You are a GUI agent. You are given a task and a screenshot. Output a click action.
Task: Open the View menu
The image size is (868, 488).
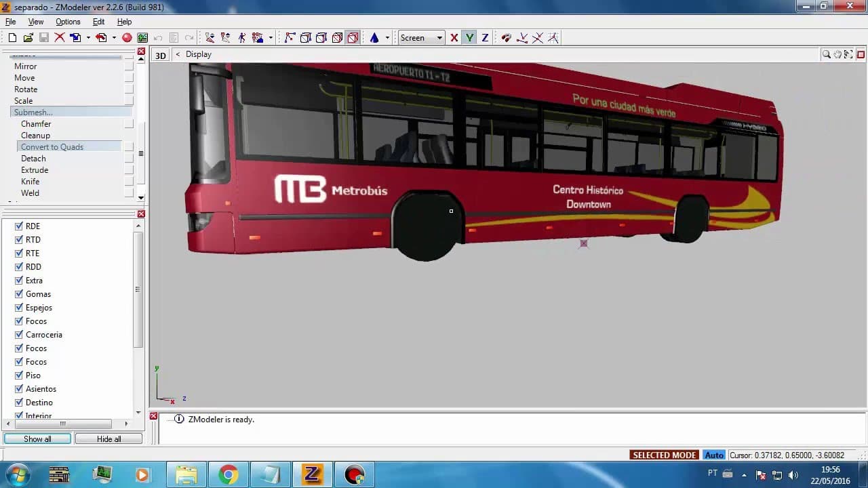tap(36, 22)
